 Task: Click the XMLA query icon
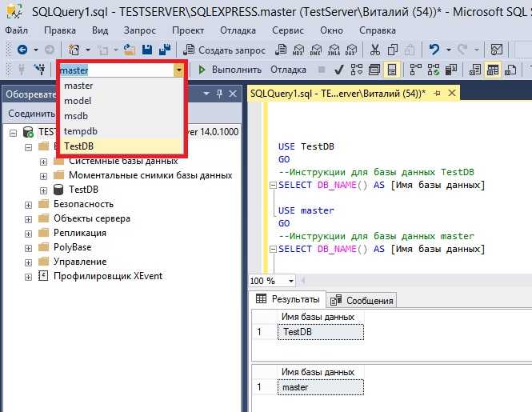point(333,50)
